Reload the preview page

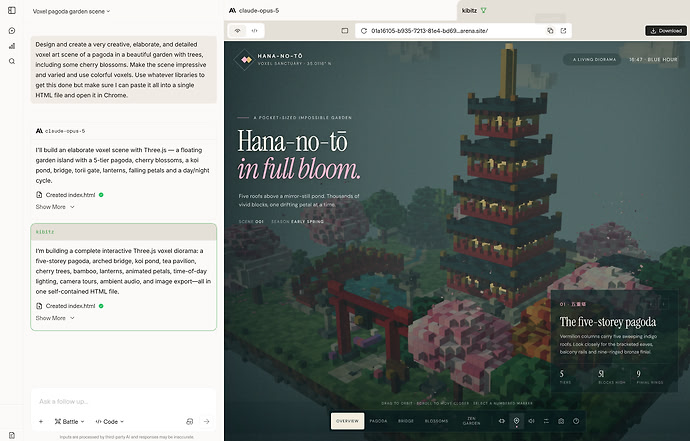(363, 31)
